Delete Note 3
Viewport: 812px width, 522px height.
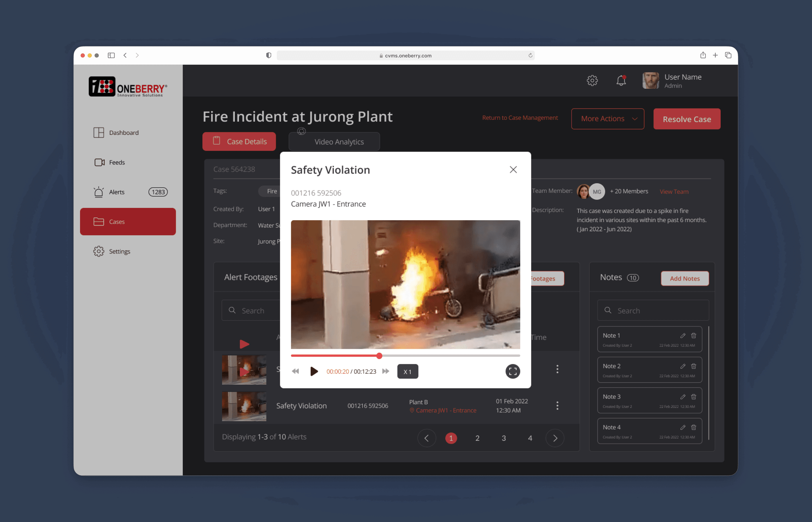click(x=694, y=397)
